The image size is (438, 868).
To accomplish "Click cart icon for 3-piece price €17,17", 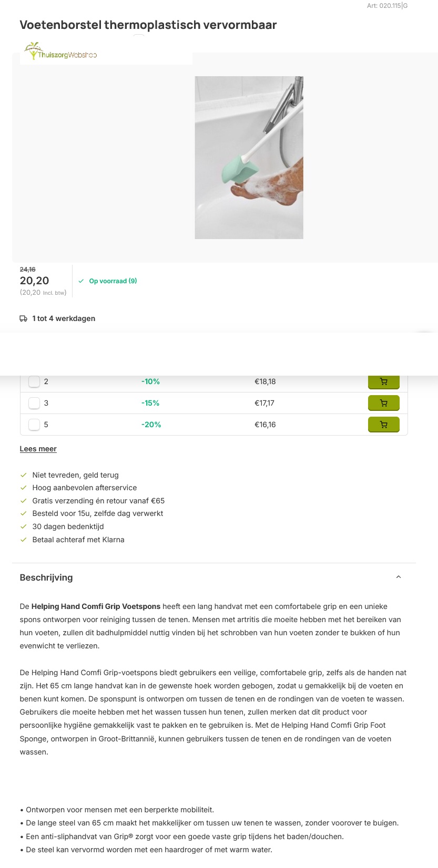I will (x=383, y=403).
